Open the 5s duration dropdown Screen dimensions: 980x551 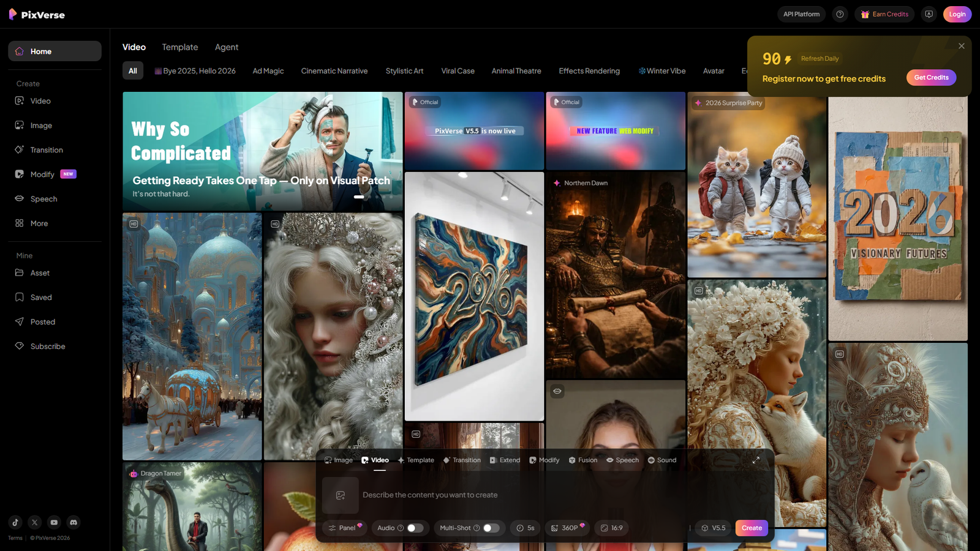(x=525, y=528)
